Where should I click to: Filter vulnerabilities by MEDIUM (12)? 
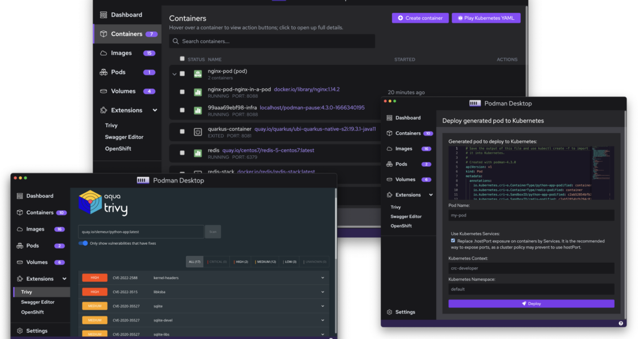[266, 262]
